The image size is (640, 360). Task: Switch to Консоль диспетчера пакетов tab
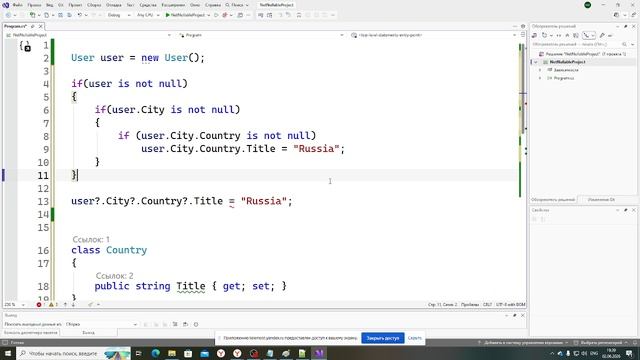coord(31,333)
